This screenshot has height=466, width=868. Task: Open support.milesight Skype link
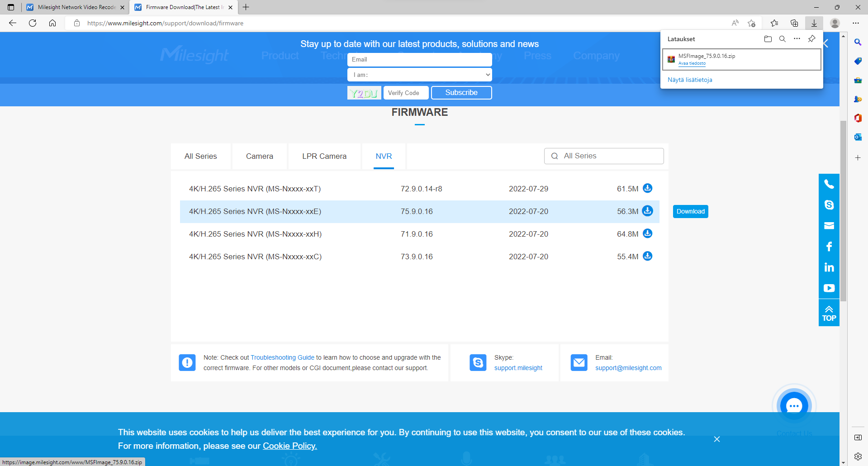518,368
